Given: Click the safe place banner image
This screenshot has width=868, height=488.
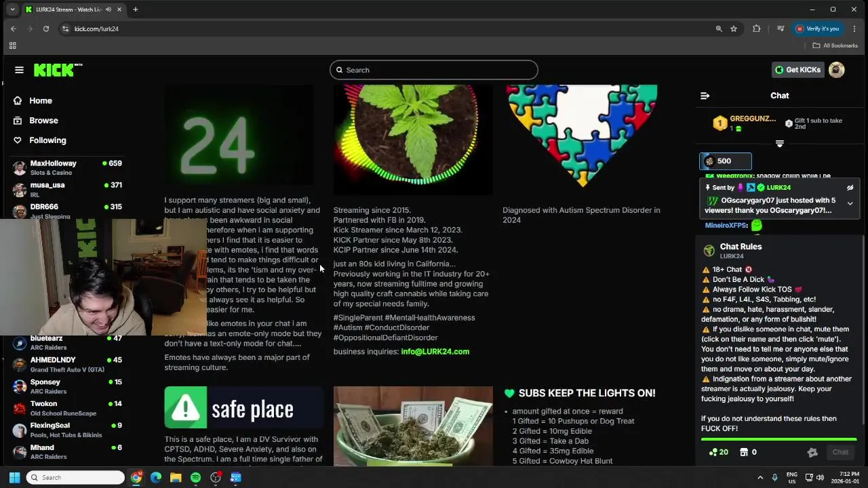Looking at the screenshot, I should pyautogui.click(x=243, y=407).
